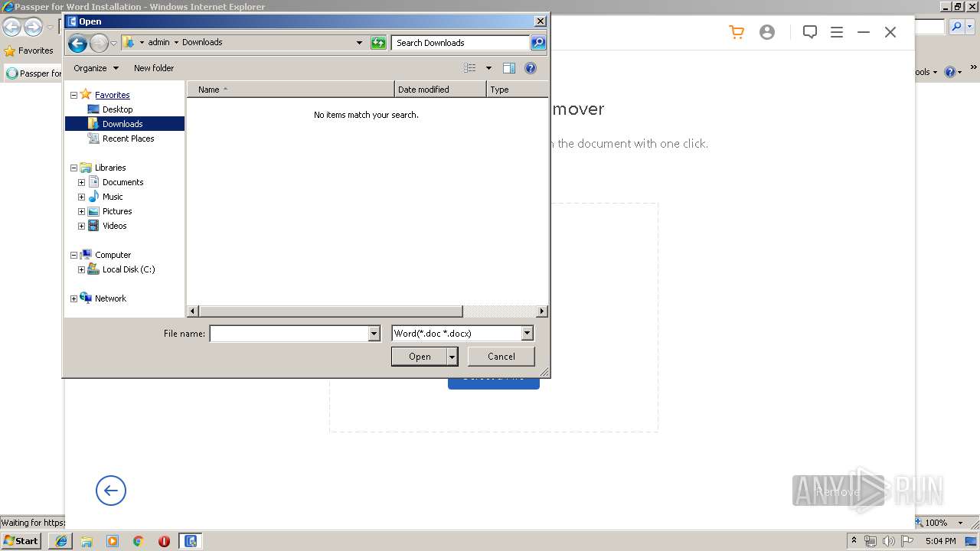
Task: Open the Start menu
Action: pyautogui.click(x=21, y=541)
